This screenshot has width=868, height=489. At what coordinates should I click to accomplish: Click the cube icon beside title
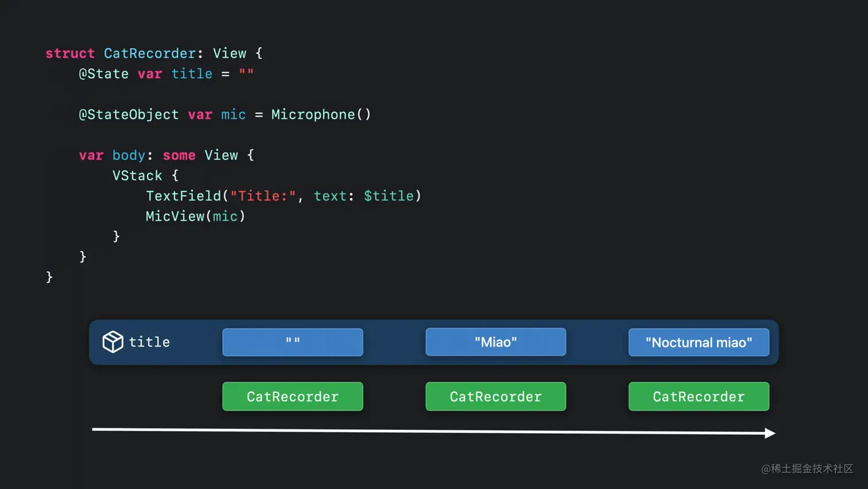pyautogui.click(x=113, y=342)
